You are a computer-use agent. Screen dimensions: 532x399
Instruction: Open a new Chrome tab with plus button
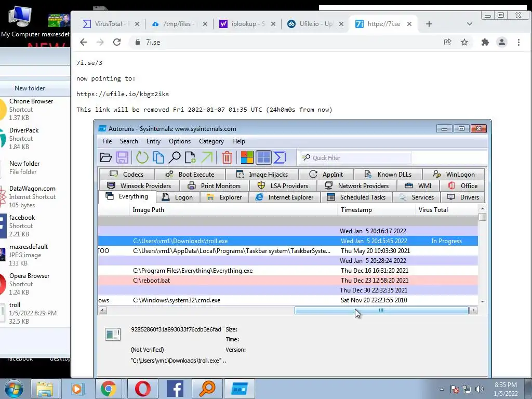[x=429, y=24]
